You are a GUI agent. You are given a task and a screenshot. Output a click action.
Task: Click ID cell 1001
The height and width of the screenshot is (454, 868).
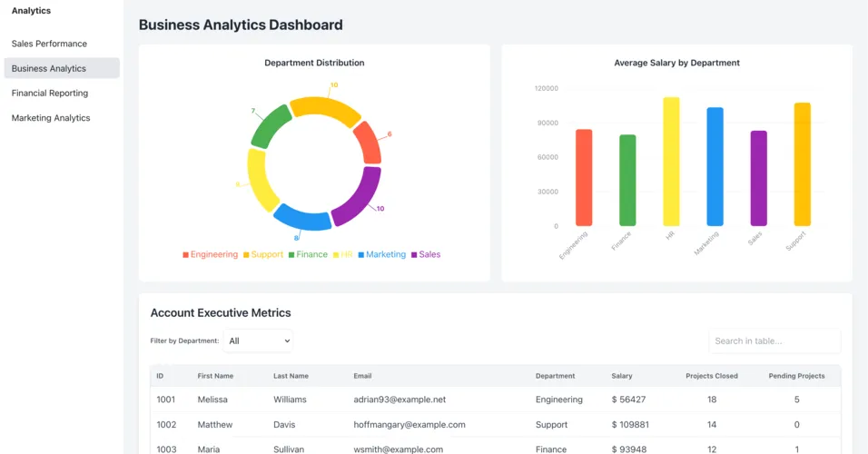tap(165, 400)
